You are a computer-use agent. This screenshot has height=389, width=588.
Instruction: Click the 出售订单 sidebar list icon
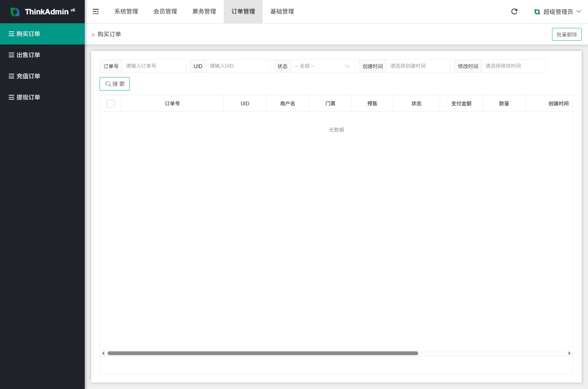11,55
